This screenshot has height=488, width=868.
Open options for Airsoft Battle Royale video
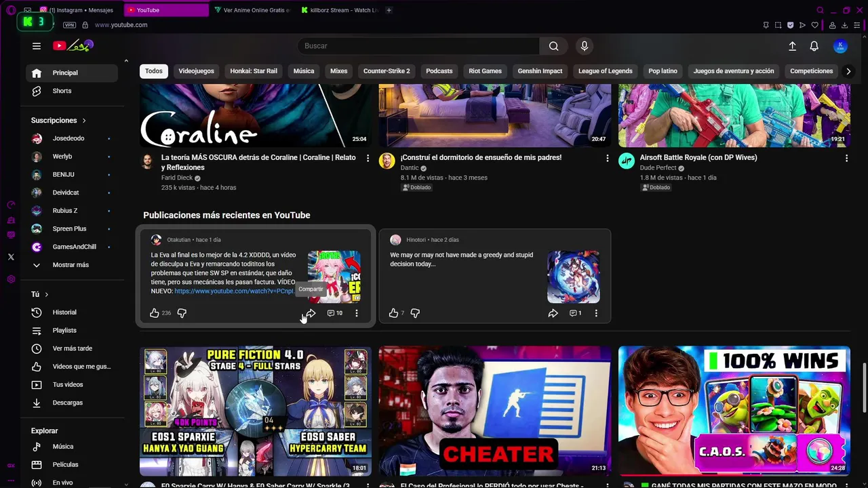click(x=846, y=158)
